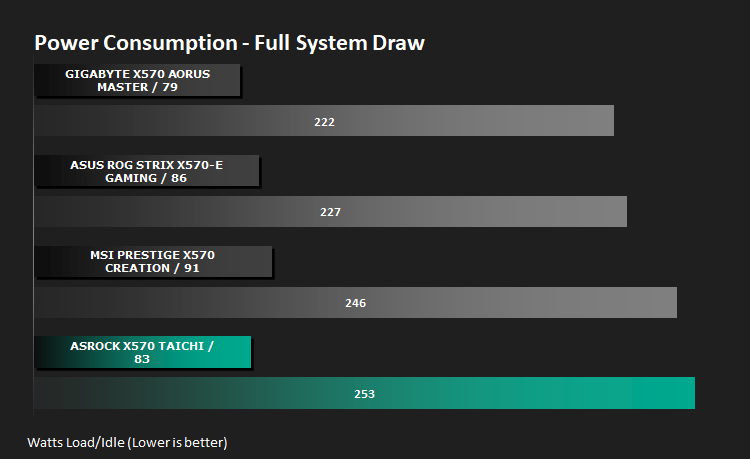750x459 pixels.
Task: Click the 83 idle value for ASRock
Action: 142,359
